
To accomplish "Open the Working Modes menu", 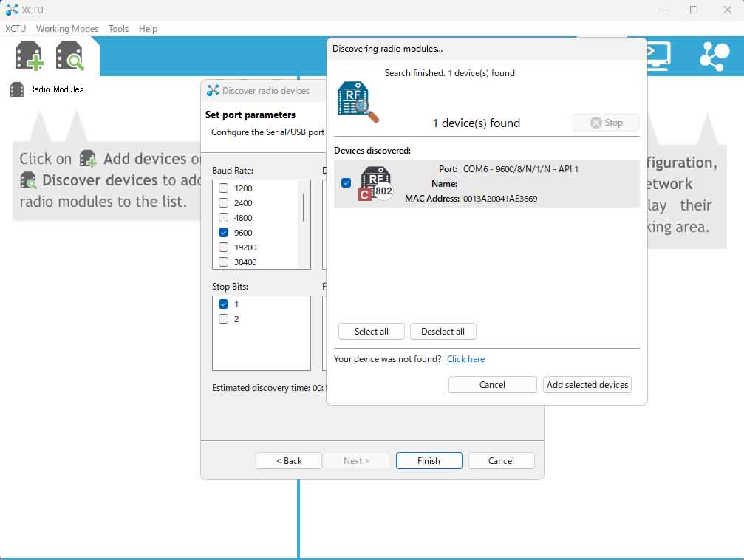I will coord(67,29).
